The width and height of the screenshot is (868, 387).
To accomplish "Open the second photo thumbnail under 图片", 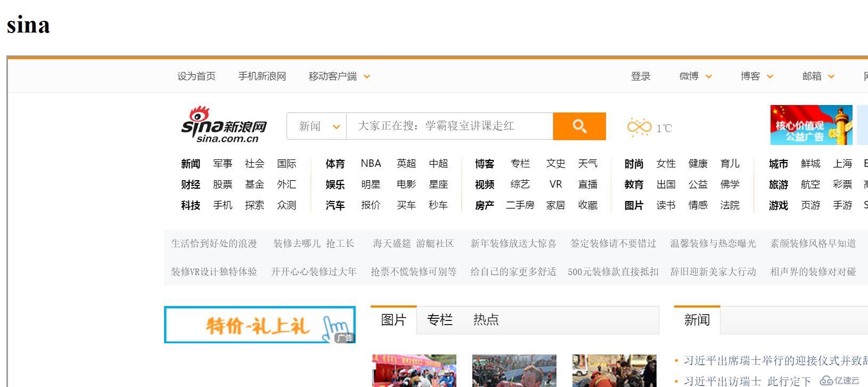I will pyautogui.click(x=514, y=370).
